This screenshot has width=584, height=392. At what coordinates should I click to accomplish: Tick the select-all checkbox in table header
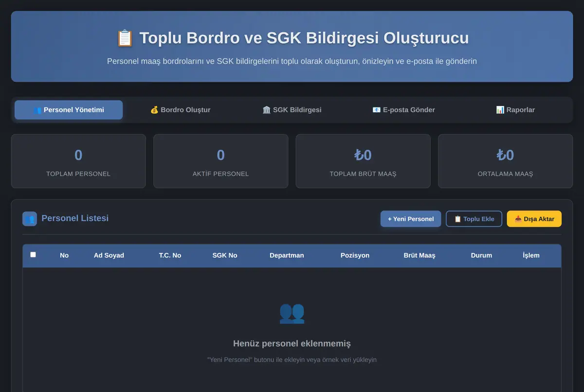coord(33,254)
